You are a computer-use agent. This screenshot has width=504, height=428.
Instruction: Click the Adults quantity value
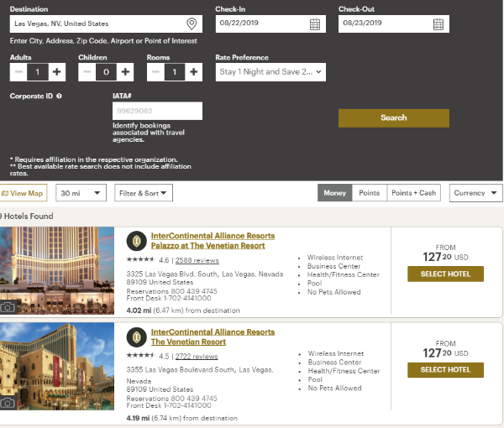click(x=38, y=72)
